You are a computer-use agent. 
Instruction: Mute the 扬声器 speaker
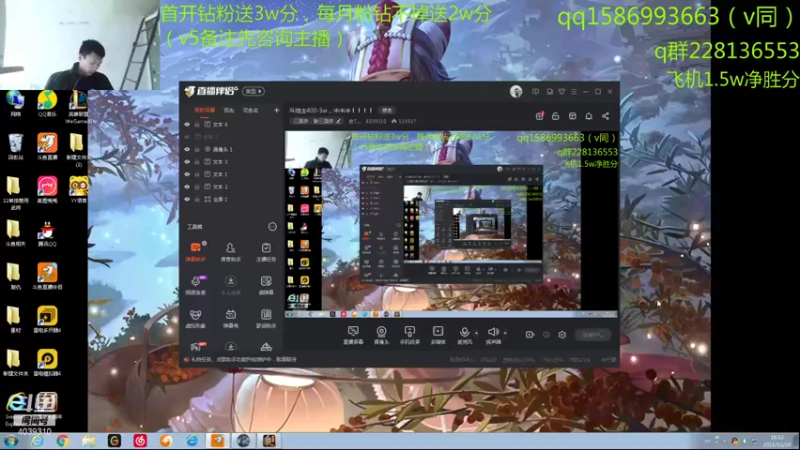(x=493, y=335)
